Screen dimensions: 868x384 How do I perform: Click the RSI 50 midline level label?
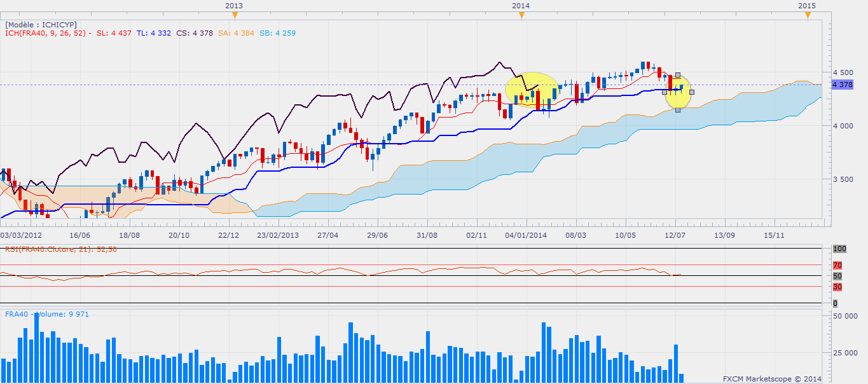pyautogui.click(x=837, y=276)
